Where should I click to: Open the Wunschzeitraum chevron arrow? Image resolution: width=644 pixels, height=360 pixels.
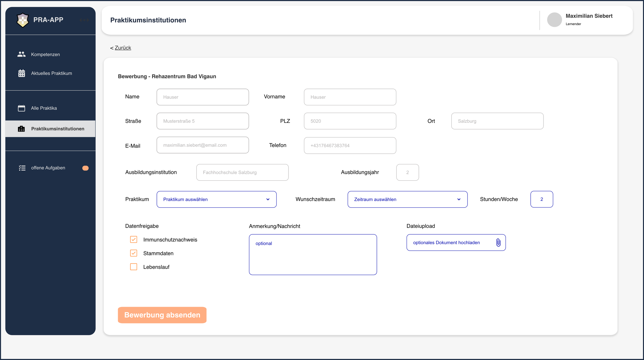pos(459,199)
